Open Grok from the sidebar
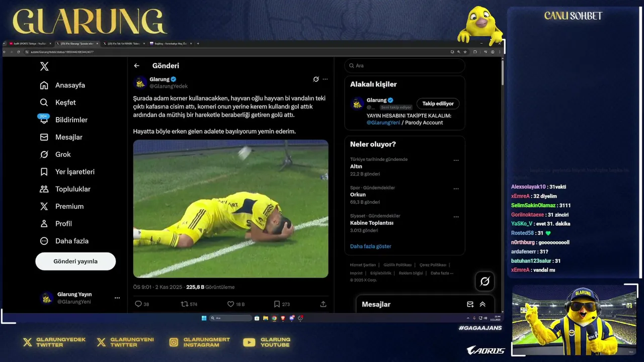The width and height of the screenshot is (644, 362). point(55,154)
